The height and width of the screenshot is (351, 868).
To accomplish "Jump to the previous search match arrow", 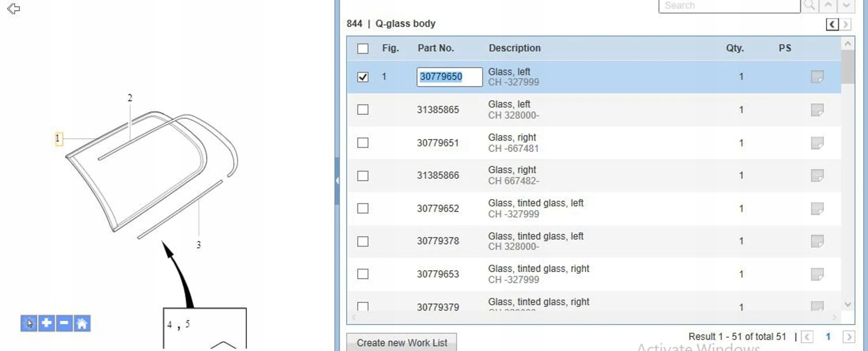I will (x=828, y=6).
